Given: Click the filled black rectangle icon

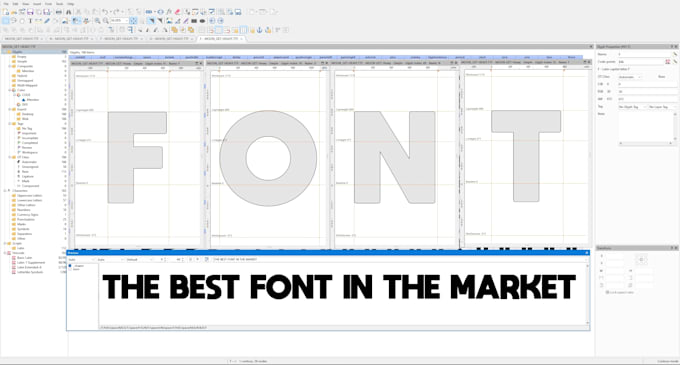Looking at the screenshot, I should (194, 21).
